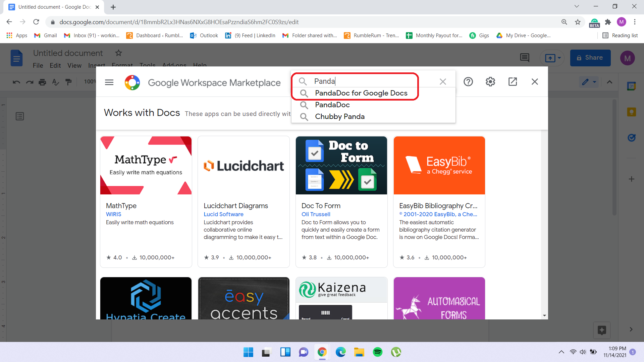This screenshot has height=362, width=644.
Task: Undo with the toolbar arrow
Action: pyautogui.click(x=16, y=82)
